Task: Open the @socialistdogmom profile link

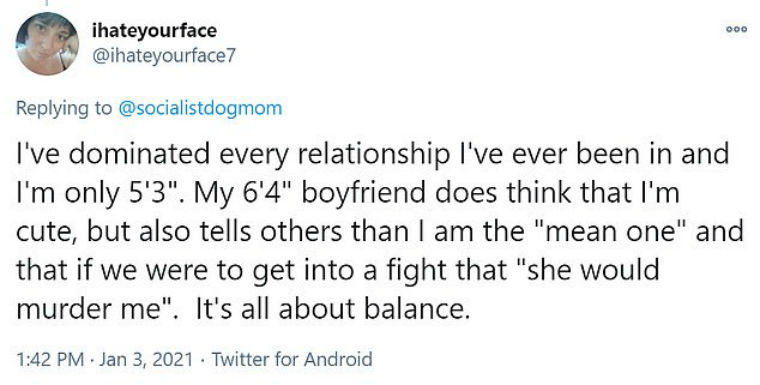Action: (200, 108)
